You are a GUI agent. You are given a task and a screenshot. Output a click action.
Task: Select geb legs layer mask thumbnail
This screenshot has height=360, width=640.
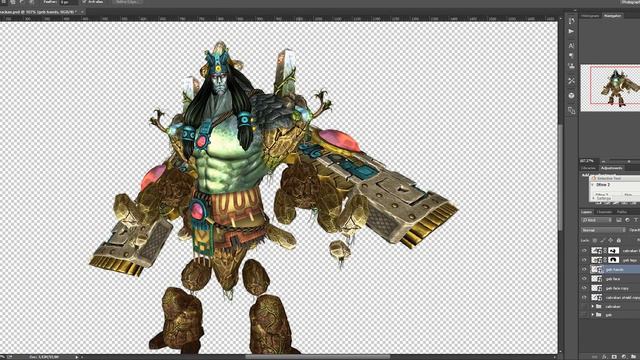pos(613,260)
